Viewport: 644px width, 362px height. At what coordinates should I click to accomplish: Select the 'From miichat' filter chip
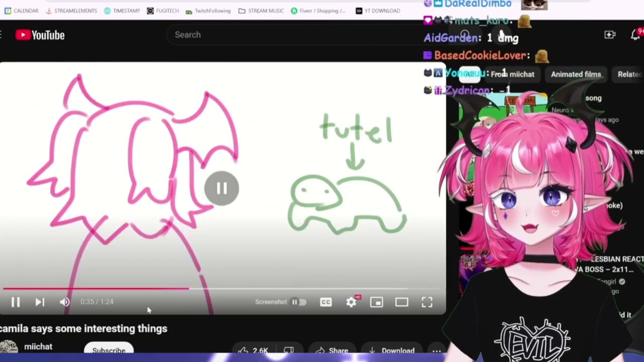[512, 74]
